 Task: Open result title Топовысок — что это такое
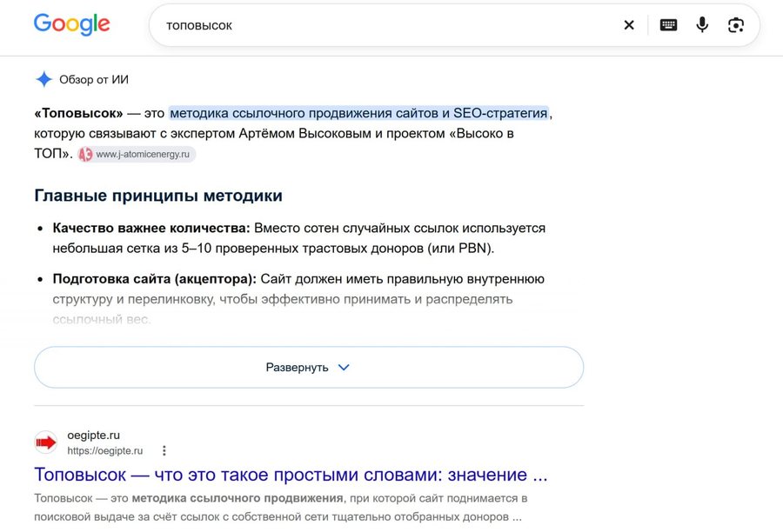(291, 475)
